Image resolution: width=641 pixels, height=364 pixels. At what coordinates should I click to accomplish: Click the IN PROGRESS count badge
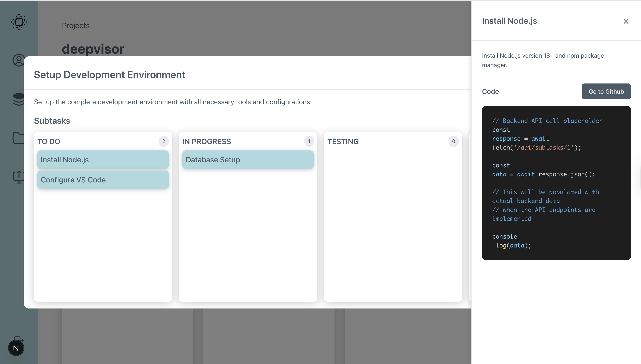[309, 141]
